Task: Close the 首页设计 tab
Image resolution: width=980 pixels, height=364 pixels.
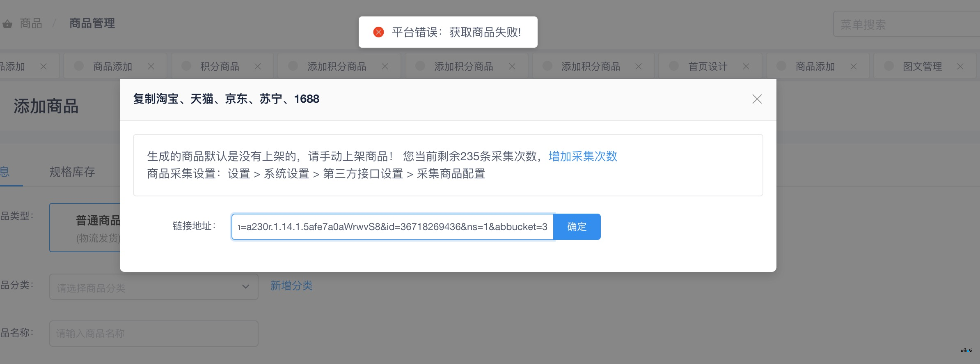Action: click(x=746, y=66)
